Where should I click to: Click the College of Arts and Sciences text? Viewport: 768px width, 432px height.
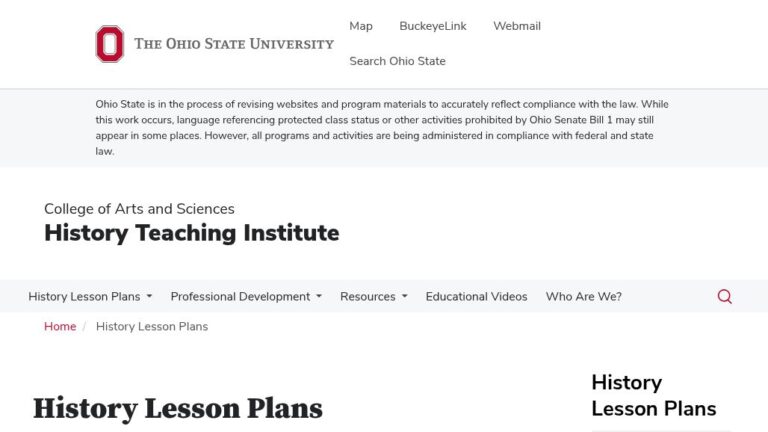tap(139, 209)
